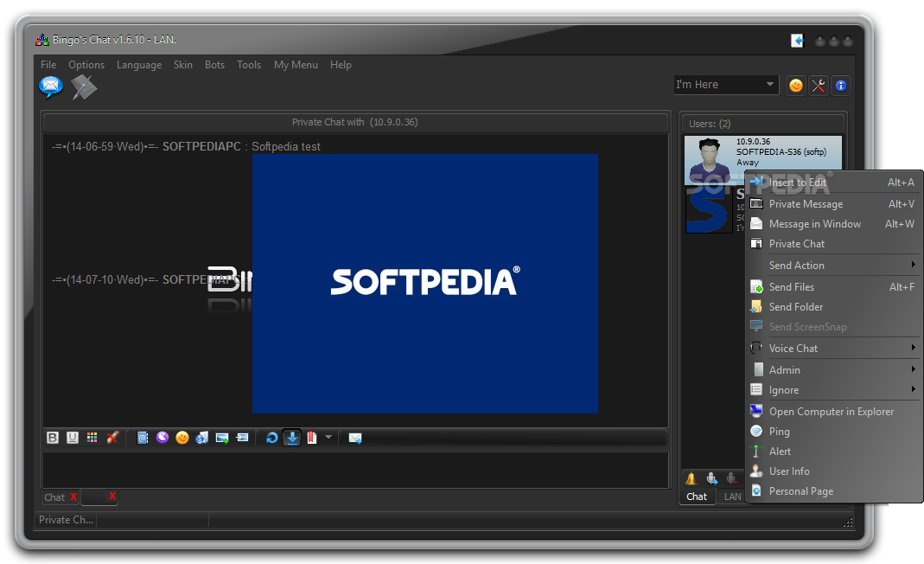The image size is (924, 564).
Task: Expand the Admin submenu
Action: pos(833,370)
